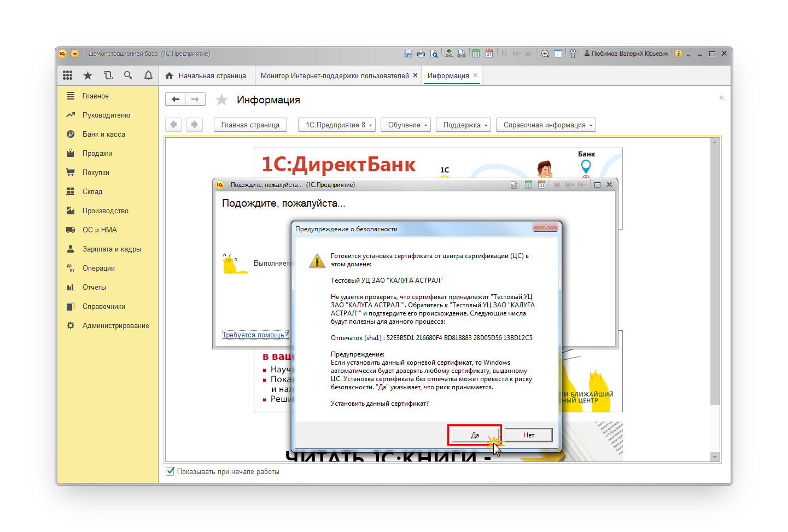Expand Обучение dropdown

coord(406,125)
